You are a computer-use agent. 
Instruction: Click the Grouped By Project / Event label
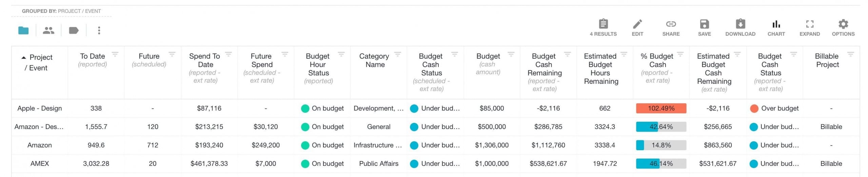[61, 11]
